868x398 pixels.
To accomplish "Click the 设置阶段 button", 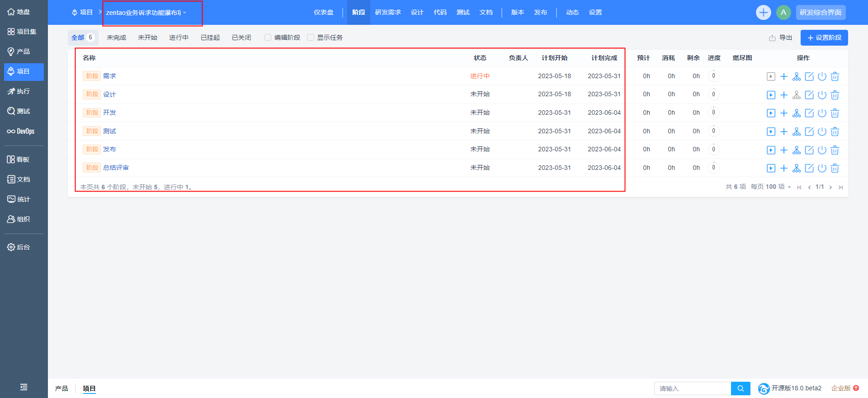I will [824, 38].
